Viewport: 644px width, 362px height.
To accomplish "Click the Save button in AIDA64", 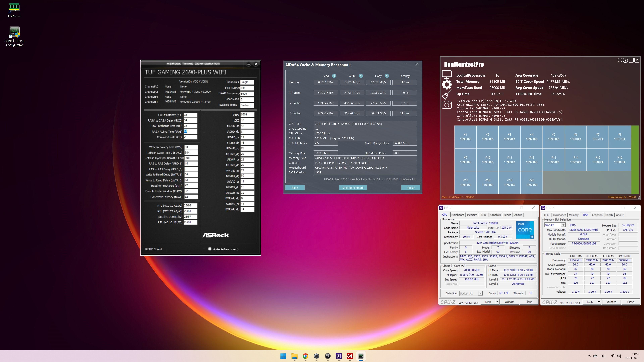I will click(295, 188).
